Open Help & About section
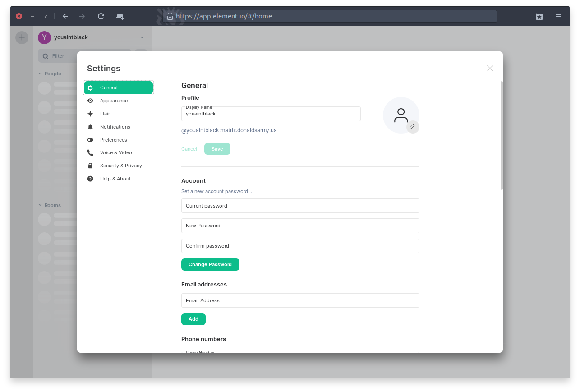Viewport: 580px width, 392px height. [115, 179]
